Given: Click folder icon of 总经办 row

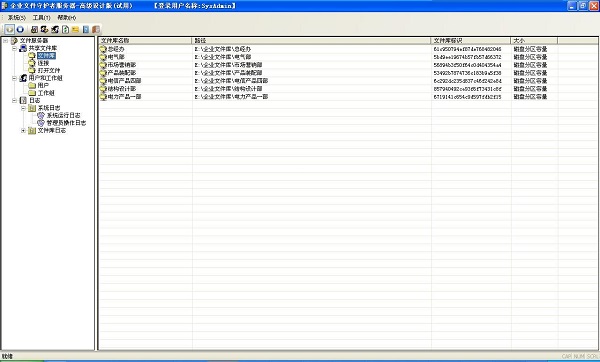Looking at the screenshot, I should click(x=103, y=49).
